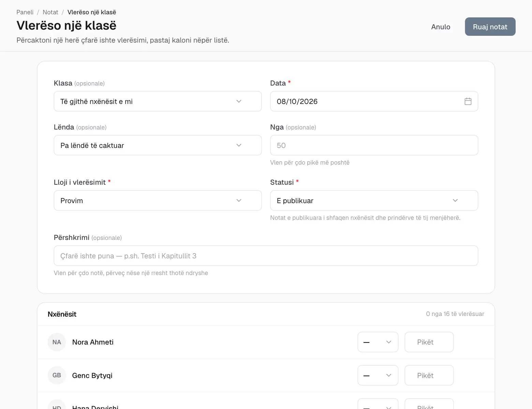The height and width of the screenshot is (409, 532).
Task: Open grade dropdown for Genc Bytyqi
Action: click(x=378, y=375)
